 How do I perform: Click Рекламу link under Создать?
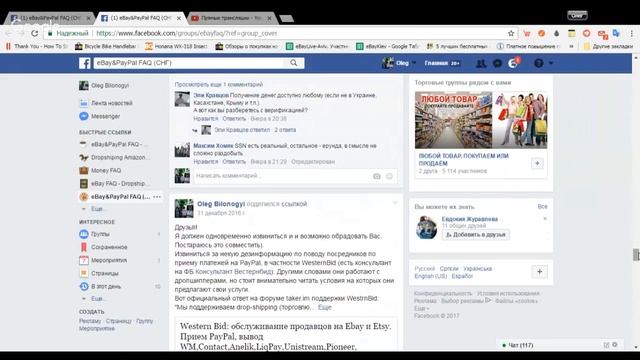(90, 321)
